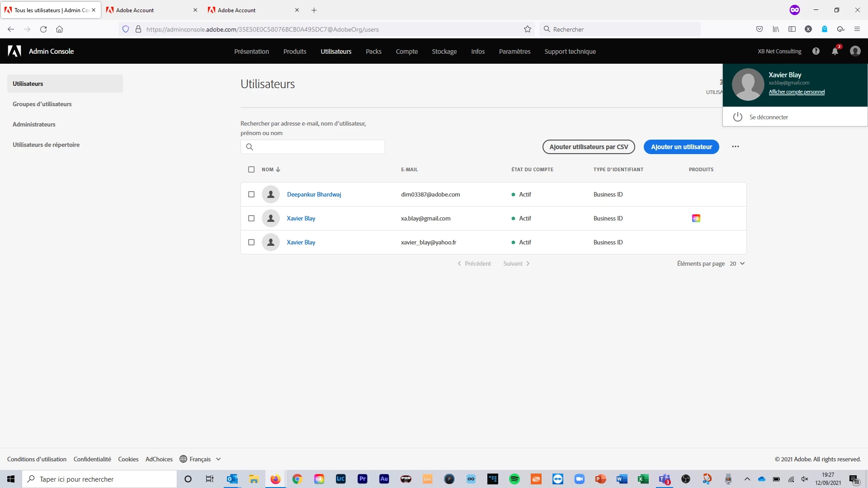The height and width of the screenshot is (488, 868).
Task: Tick the checkbox for Deepankur Bhardwaj
Action: point(251,195)
